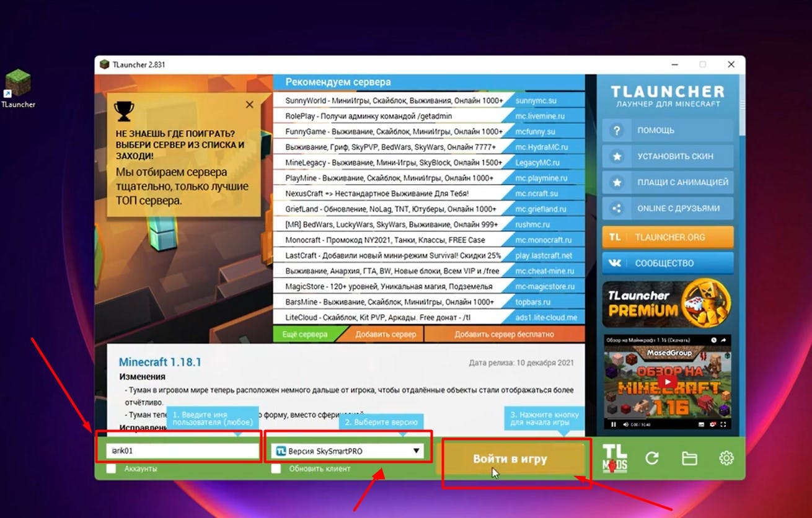Open TL Mods pack manager icon
This screenshot has height=518, width=812.
click(x=615, y=459)
